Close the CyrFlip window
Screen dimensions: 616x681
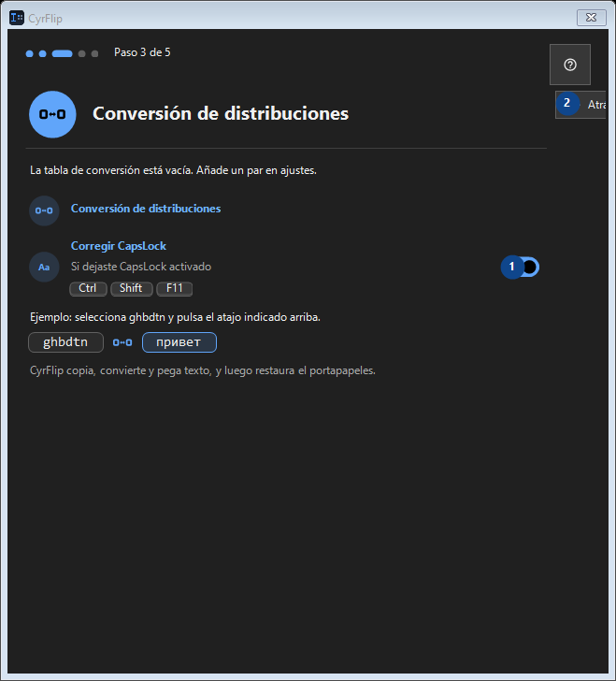591,18
